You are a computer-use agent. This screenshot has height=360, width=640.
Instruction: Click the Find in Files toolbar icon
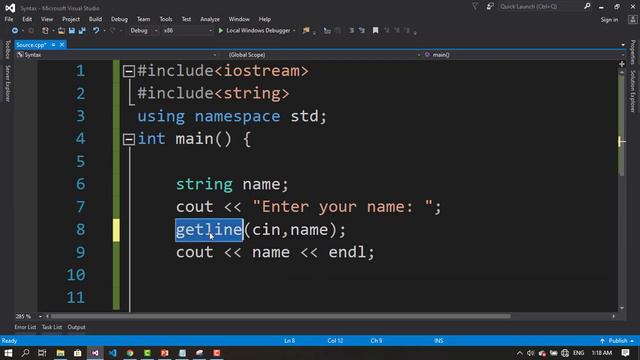(306, 31)
